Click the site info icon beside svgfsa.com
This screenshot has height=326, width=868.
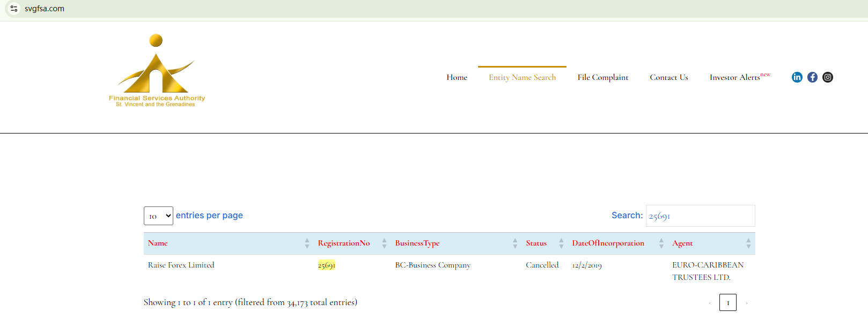tap(14, 9)
